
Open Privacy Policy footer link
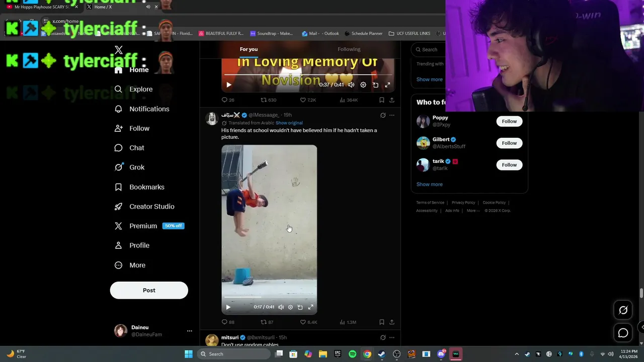click(x=463, y=203)
